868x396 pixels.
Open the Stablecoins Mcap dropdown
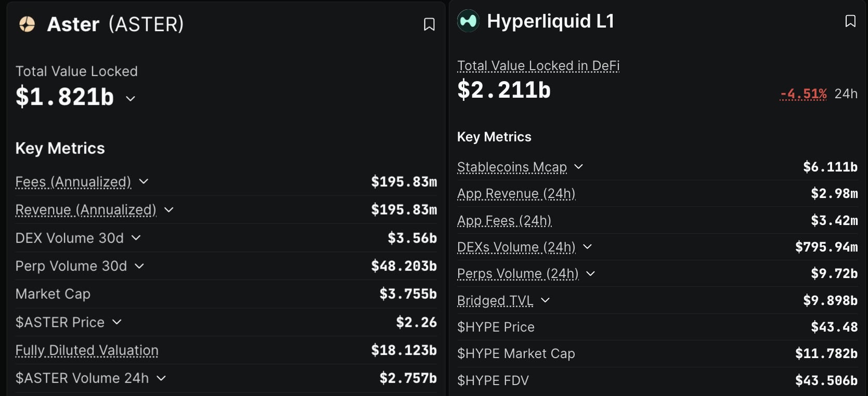pos(578,167)
